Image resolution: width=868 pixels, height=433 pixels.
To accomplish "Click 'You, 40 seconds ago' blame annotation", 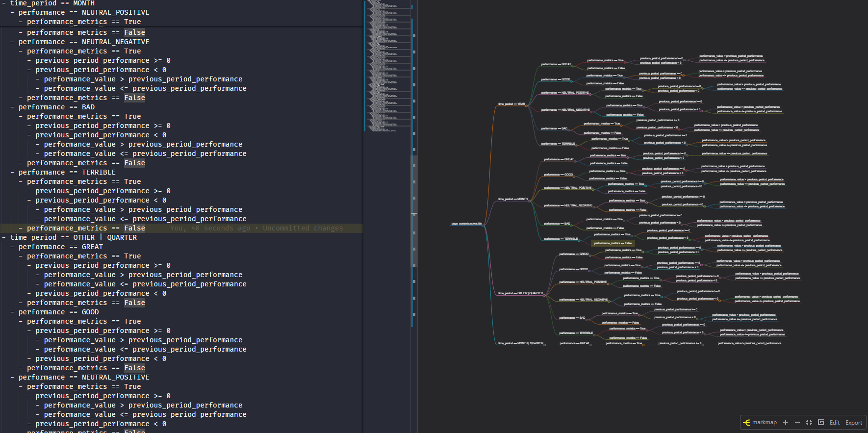I will coord(256,228).
